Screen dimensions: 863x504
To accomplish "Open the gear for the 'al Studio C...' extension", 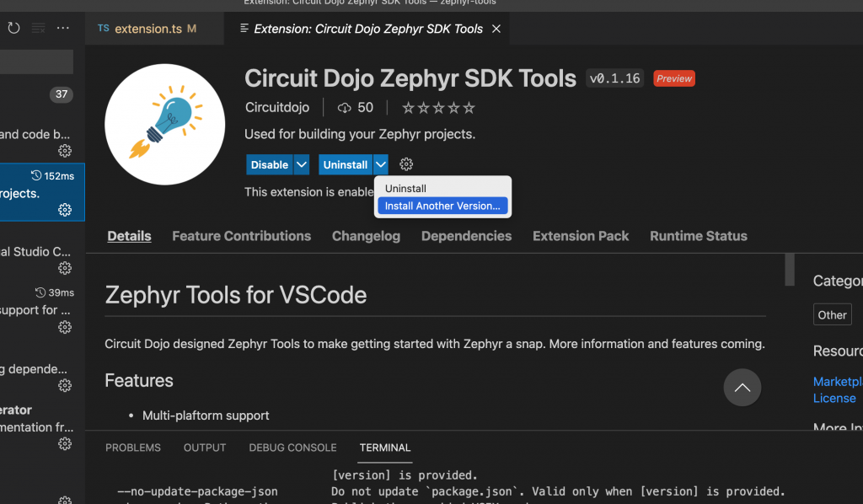I will 65,268.
